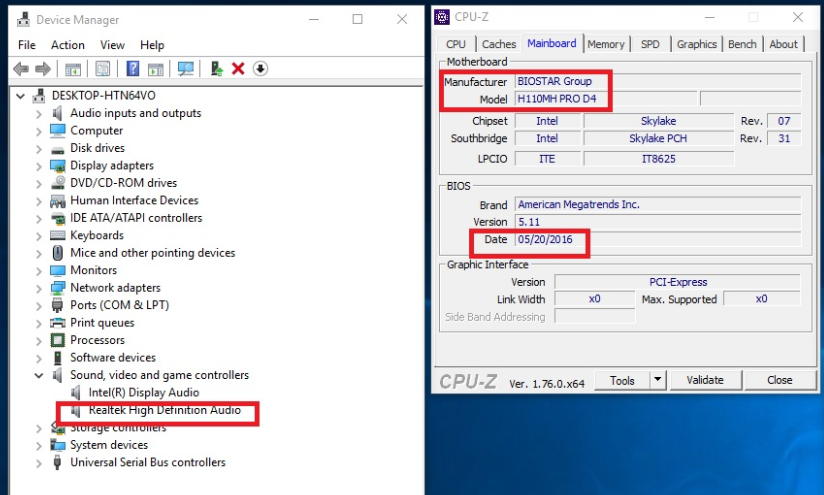Switch to the Memory tab in CPU-Z
This screenshot has width=824, height=495.
606,44
